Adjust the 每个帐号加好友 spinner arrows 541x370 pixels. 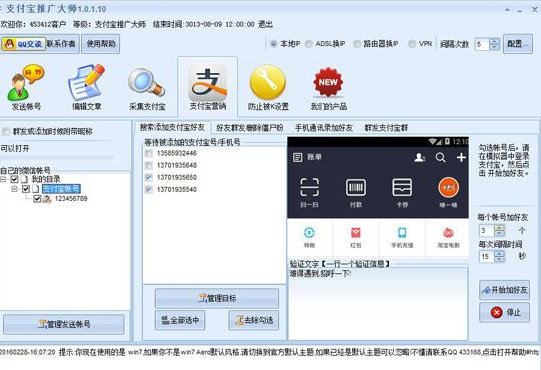tap(499, 231)
